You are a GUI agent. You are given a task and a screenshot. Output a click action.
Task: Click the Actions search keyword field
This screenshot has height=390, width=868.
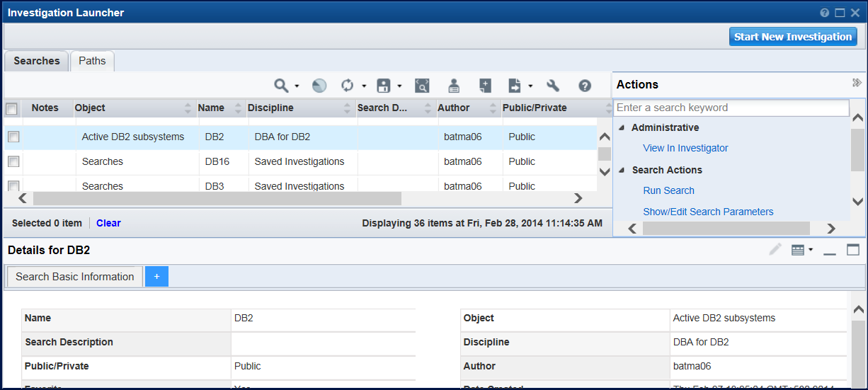pyautogui.click(x=731, y=108)
